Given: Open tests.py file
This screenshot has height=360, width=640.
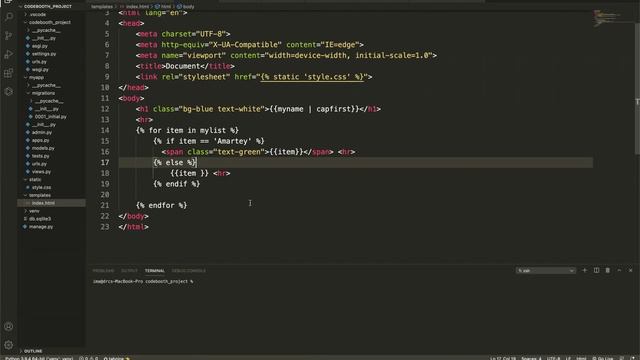Looking at the screenshot, I should (x=40, y=156).
